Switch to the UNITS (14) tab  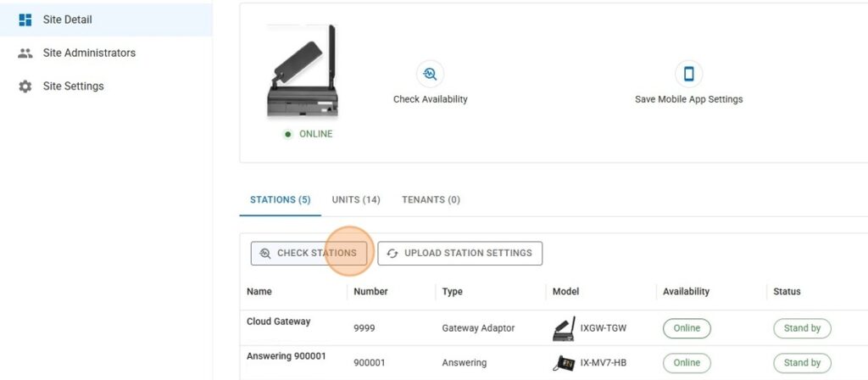tap(356, 199)
